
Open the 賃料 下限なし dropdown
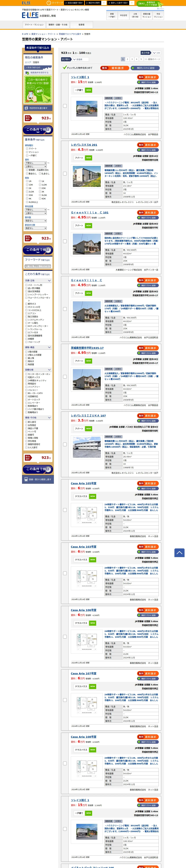pos(36,163)
